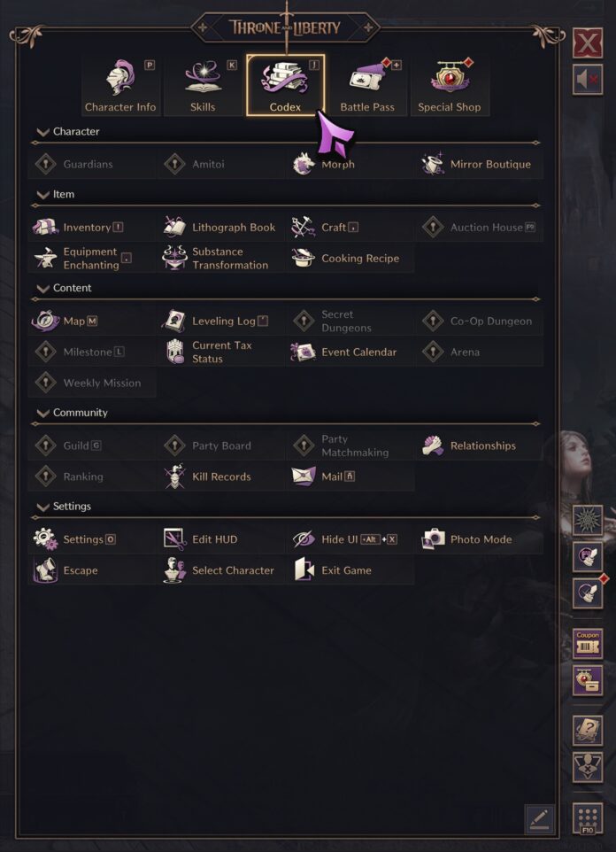Open the Special Shop tab
This screenshot has width=616, height=852.
click(x=448, y=84)
